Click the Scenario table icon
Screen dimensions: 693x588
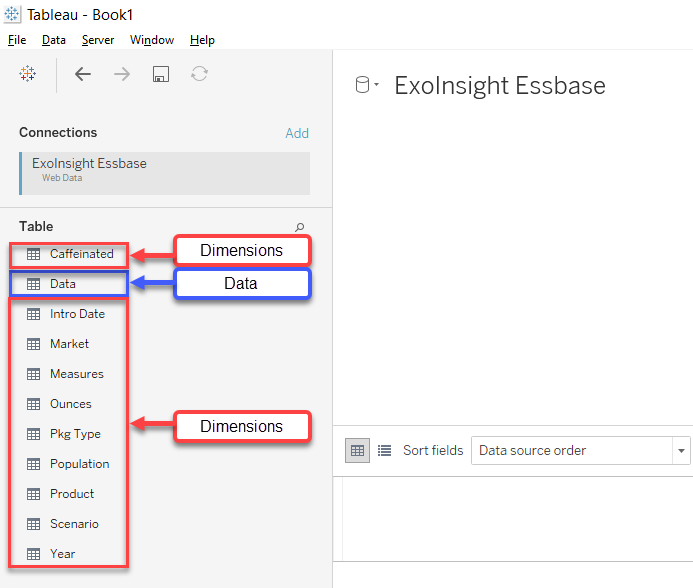click(33, 524)
